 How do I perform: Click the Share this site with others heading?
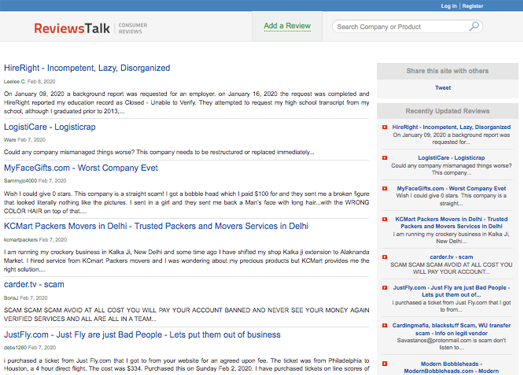point(447,71)
